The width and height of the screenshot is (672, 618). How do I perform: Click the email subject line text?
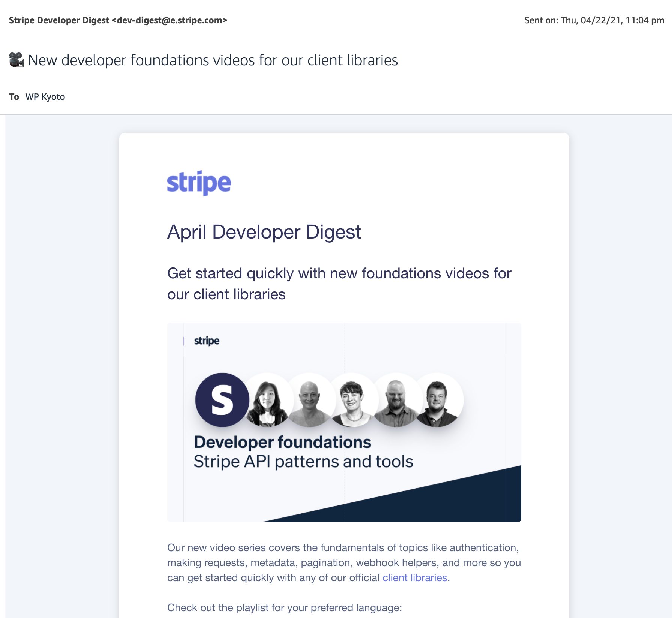point(213,60)
